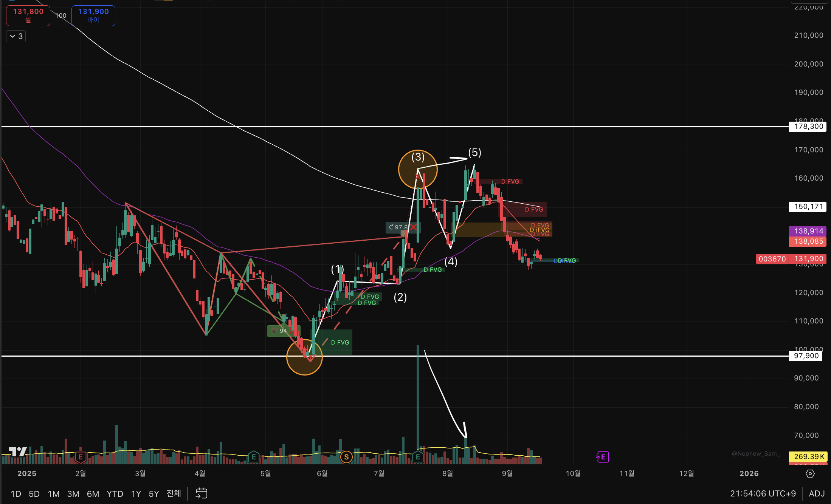The height and width of the screenshot is (504, 831).
Task: Open the date range calendar icon
Action: [x=202, y=493]
